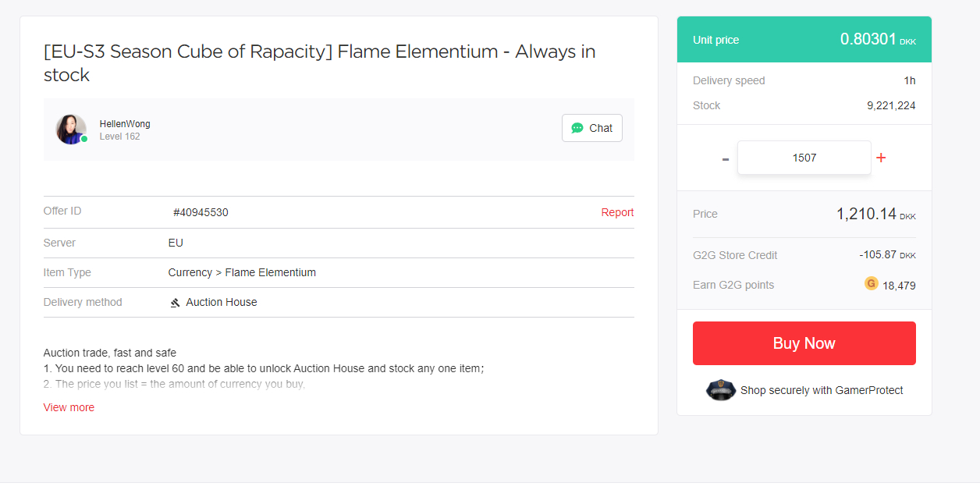Click the Currency > Flame Elementium item type
Screen dimensions: 980x490
pos(242,272)
